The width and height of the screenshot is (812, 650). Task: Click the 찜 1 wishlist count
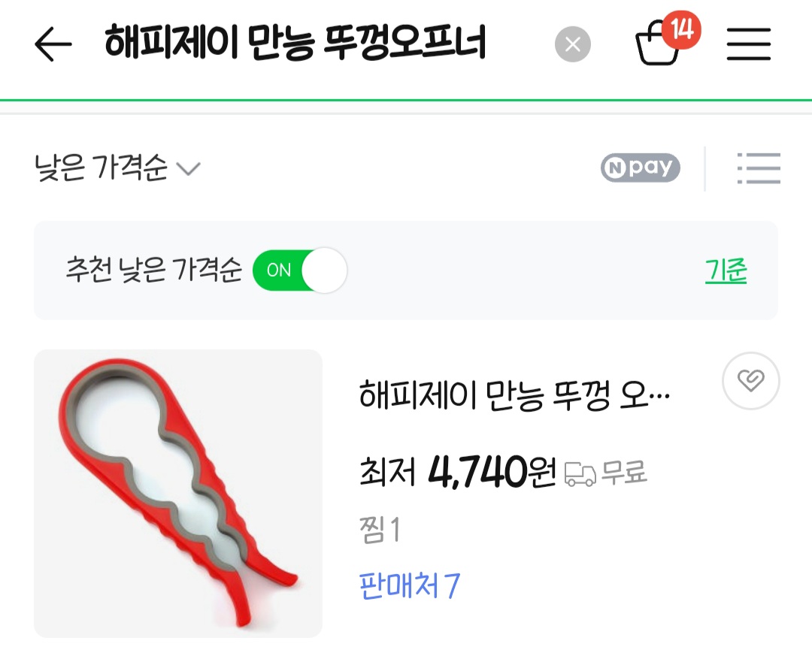[380, 530]
